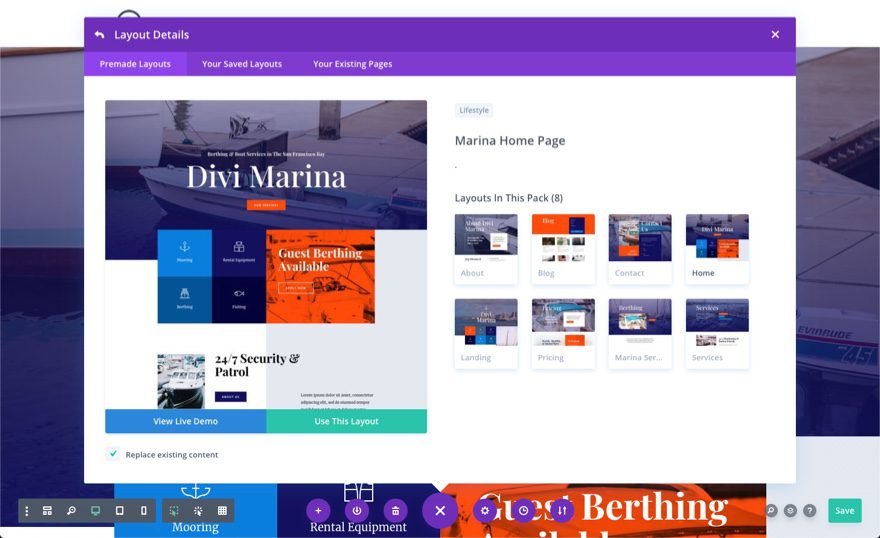880x538 pixels.
Task: Click the large Divi Marina preview image
Action: (x=266, y=255)
